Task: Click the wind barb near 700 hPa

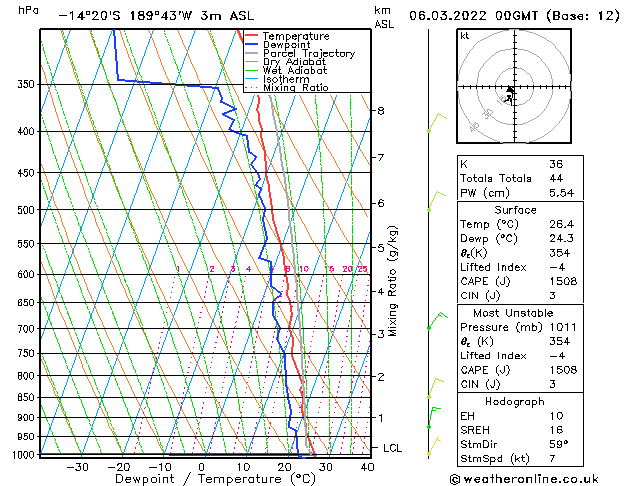Action: pyautogui.click(x=434, y=321)
